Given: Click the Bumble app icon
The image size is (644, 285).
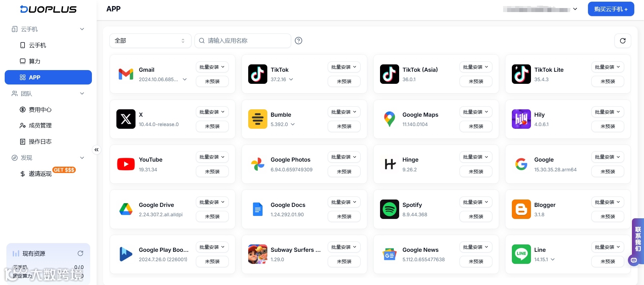Looking at the screenshot, I should coord(258,119).
